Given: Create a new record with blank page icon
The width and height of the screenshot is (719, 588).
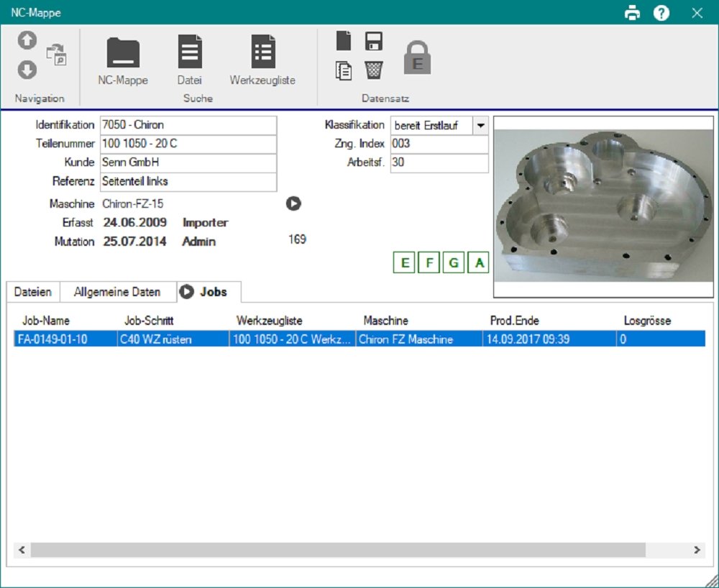Looking at the screenshot, I should [344, 42].
